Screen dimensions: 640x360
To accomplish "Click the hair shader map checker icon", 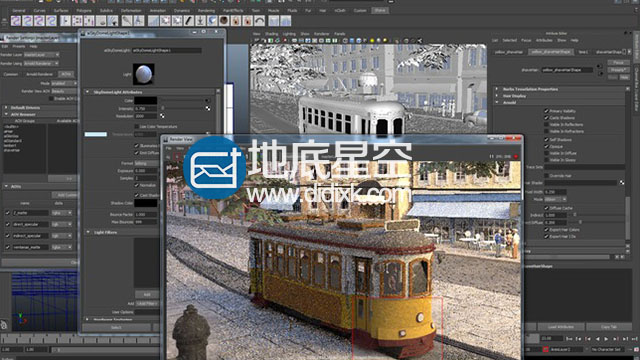I will coord(622,182).
